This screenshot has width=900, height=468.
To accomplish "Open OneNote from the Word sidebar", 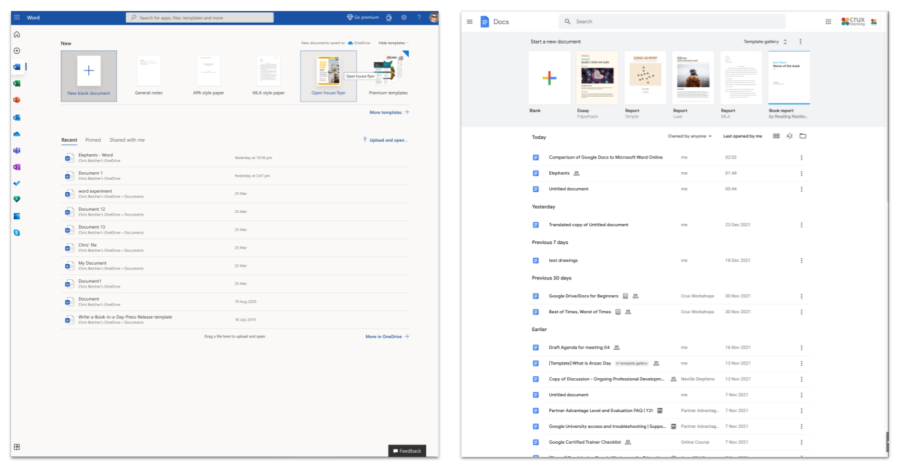I will 17,167.
